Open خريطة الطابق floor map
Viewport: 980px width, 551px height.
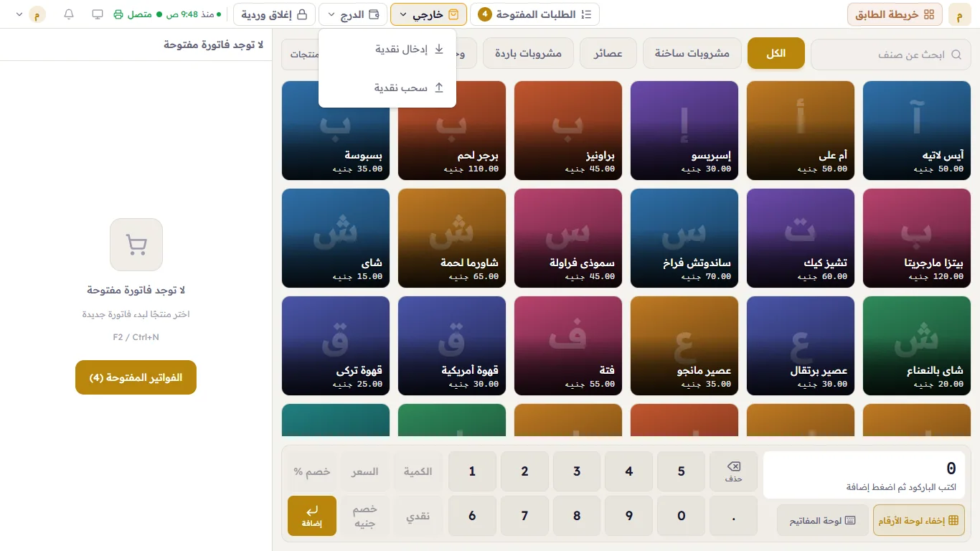(895, 14)
